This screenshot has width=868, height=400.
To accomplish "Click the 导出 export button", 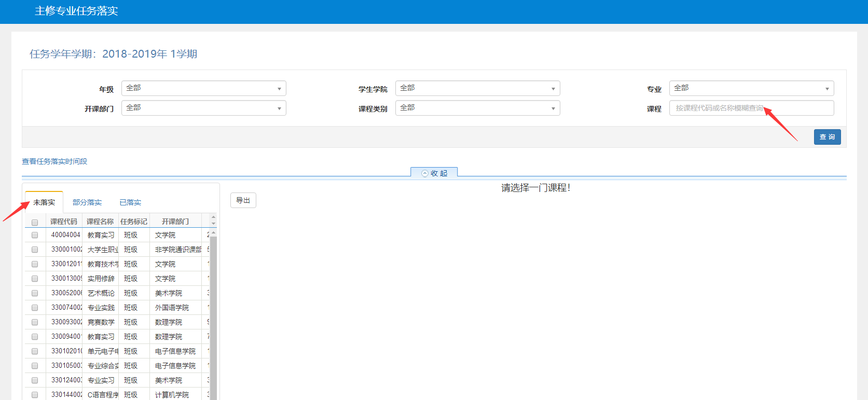I will tap(243, 200).
